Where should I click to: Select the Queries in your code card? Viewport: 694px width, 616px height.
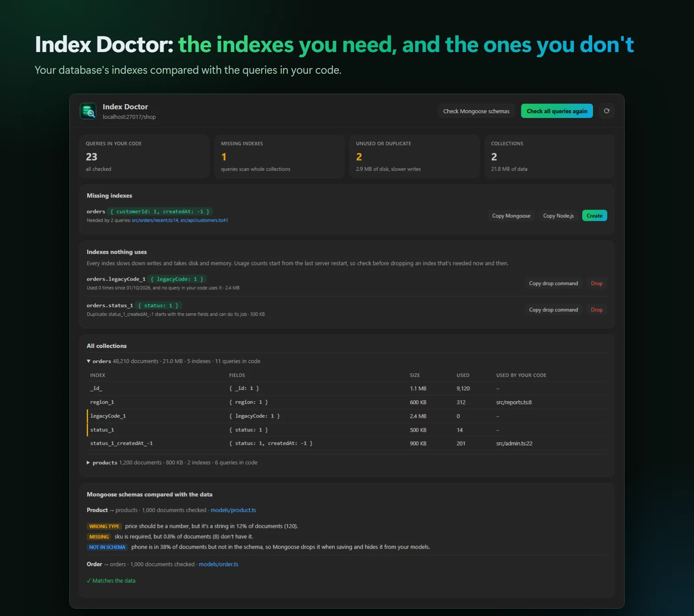point(144,157)
